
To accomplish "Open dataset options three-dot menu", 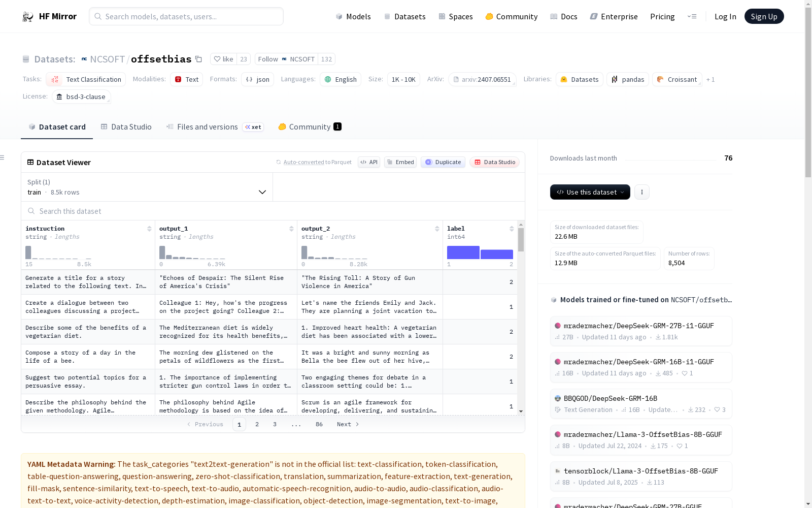I will coord(642,192).
